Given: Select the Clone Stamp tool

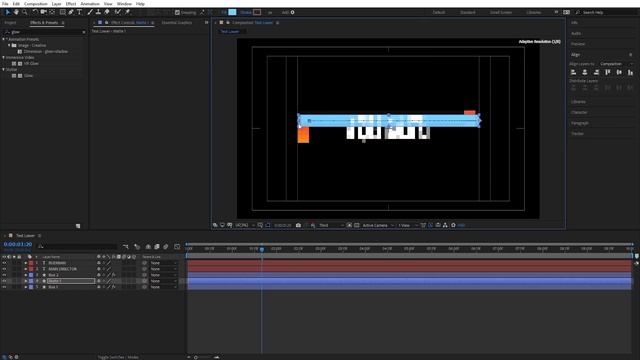Looking at the screenshot, I should click(x=98, y=12).
